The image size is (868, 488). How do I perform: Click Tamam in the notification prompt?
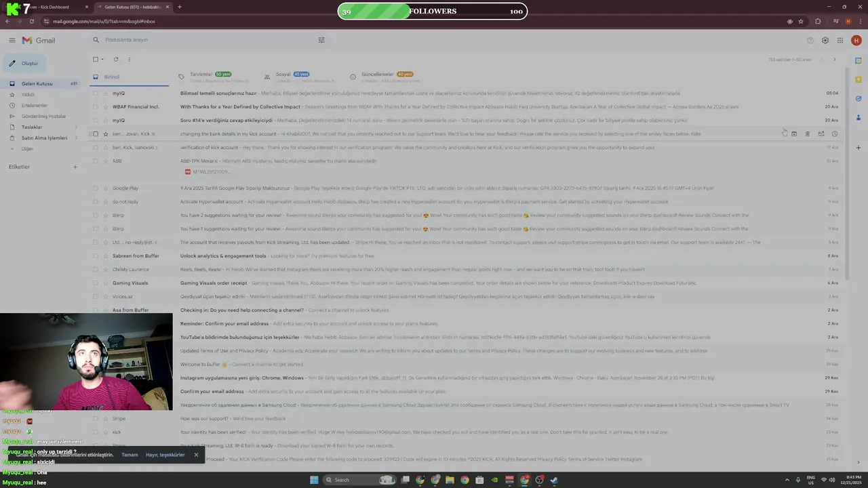click(x=130, y=455)
